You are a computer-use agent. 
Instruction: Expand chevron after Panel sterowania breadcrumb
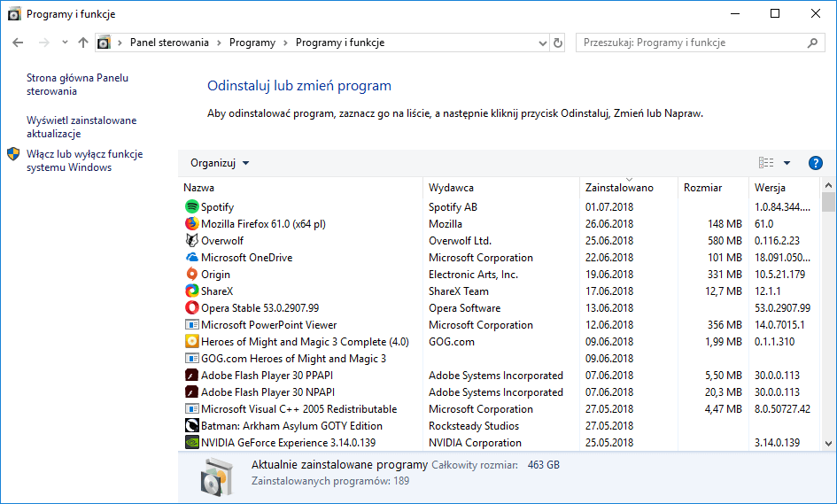219,43
